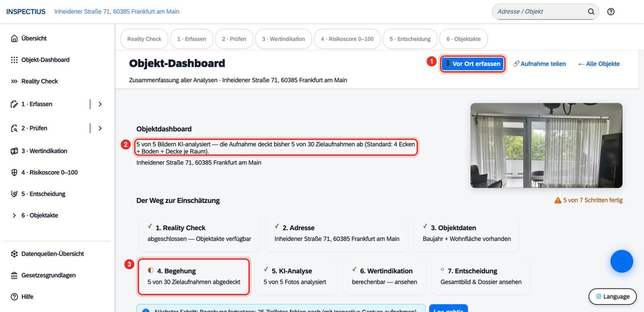Click the orange warning triangle icon
The image size is (644, 312).
(558, 200)
